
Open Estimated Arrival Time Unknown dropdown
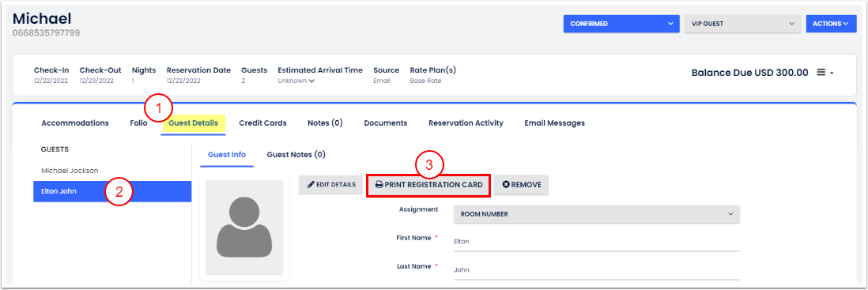coord(296,81)
